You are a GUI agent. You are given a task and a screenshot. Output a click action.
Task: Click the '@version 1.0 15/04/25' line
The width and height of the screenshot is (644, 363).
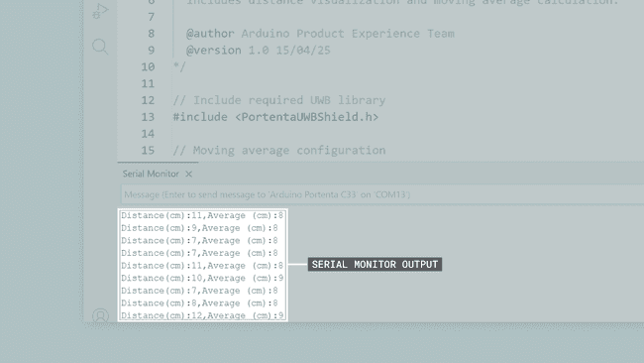click(x=258, y=51)
